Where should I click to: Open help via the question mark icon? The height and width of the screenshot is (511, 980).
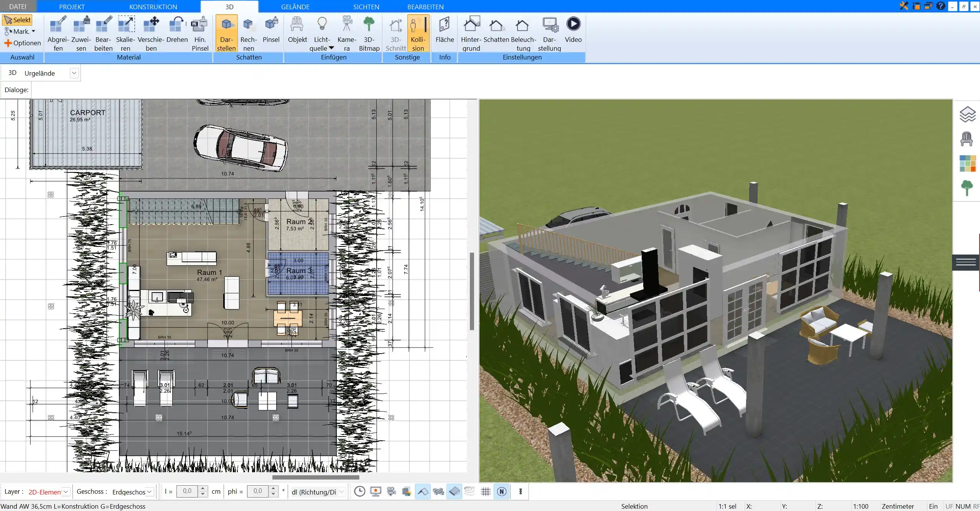click(940, 6)
